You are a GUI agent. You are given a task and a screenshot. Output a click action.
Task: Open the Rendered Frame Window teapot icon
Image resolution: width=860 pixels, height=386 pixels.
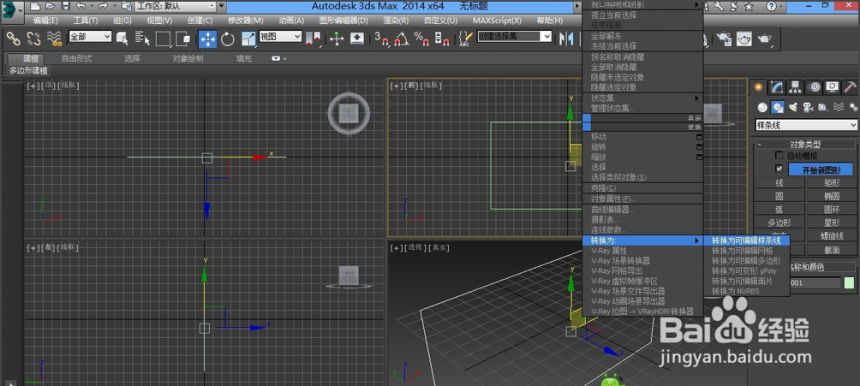pyautogui.click(x=744, y=38)
